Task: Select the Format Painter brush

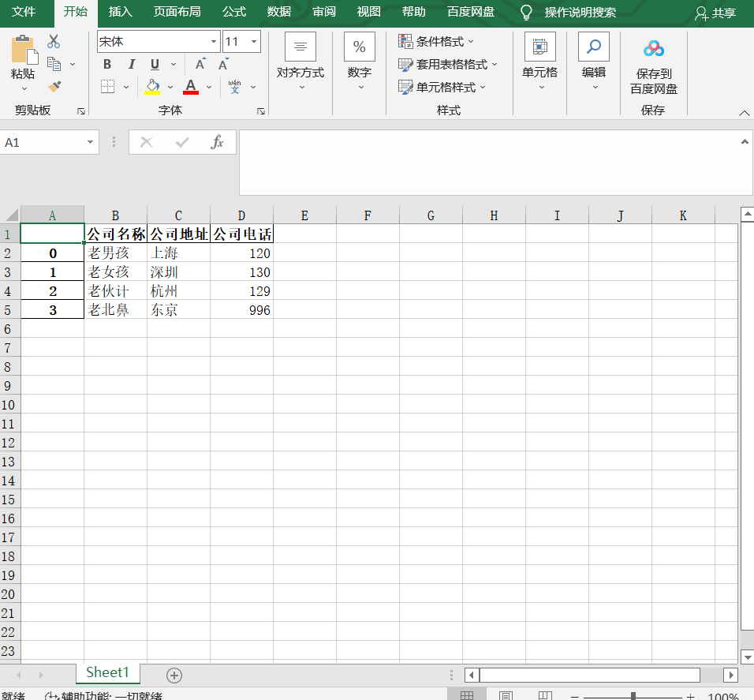Action: [x=54, y=87]
